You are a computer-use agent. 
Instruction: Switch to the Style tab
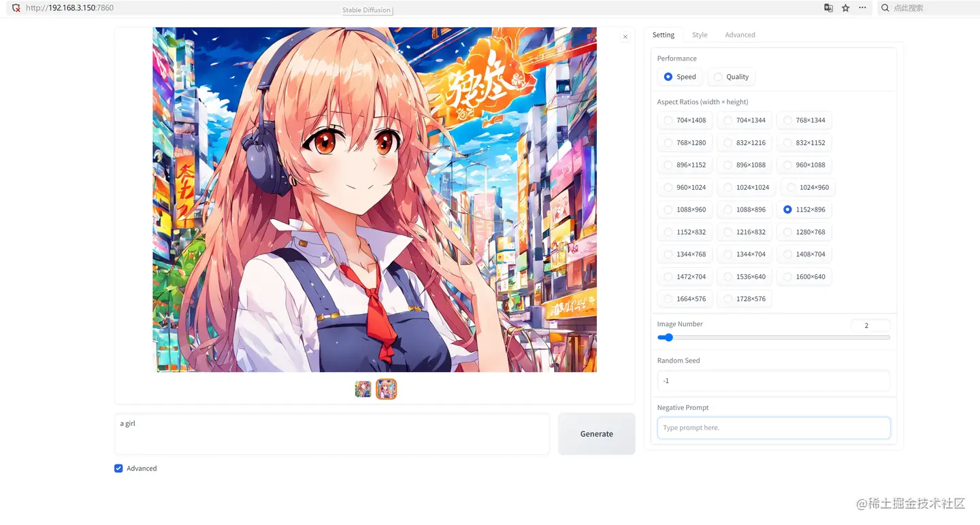700,35
